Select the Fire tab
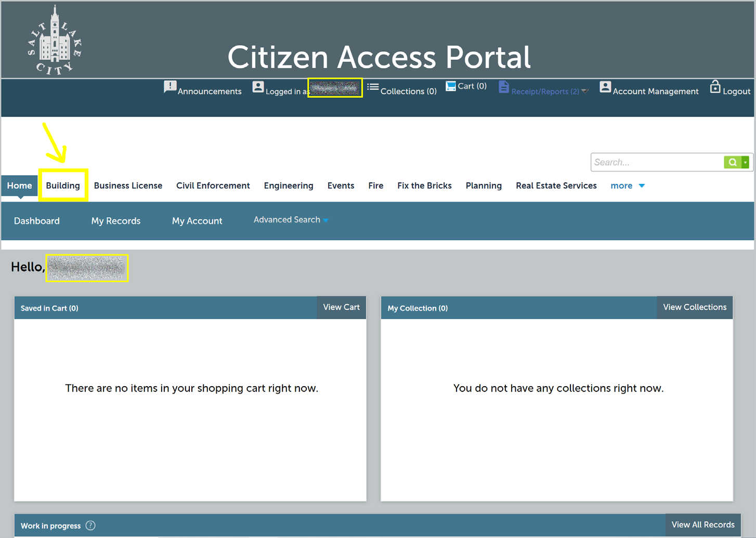The height and width of the screenshot is (538, 756). (376, 186)
